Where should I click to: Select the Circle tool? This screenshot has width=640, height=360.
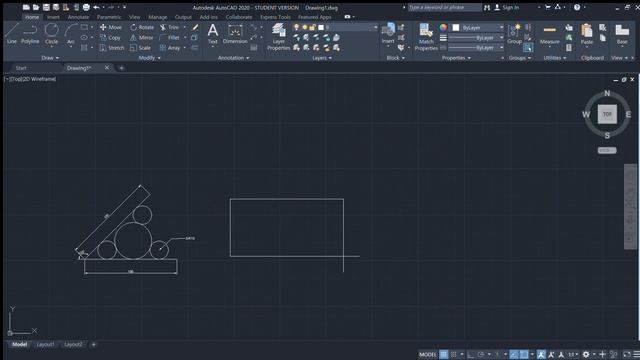pos(51,33)
